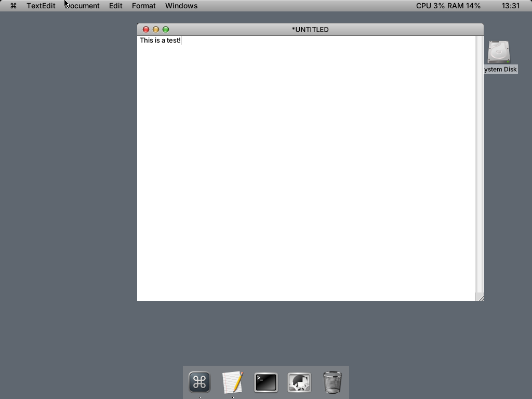The width and height of the screenshot is (532, 399).
Task: Open the Document menu
Action: (x=83, y=6)
